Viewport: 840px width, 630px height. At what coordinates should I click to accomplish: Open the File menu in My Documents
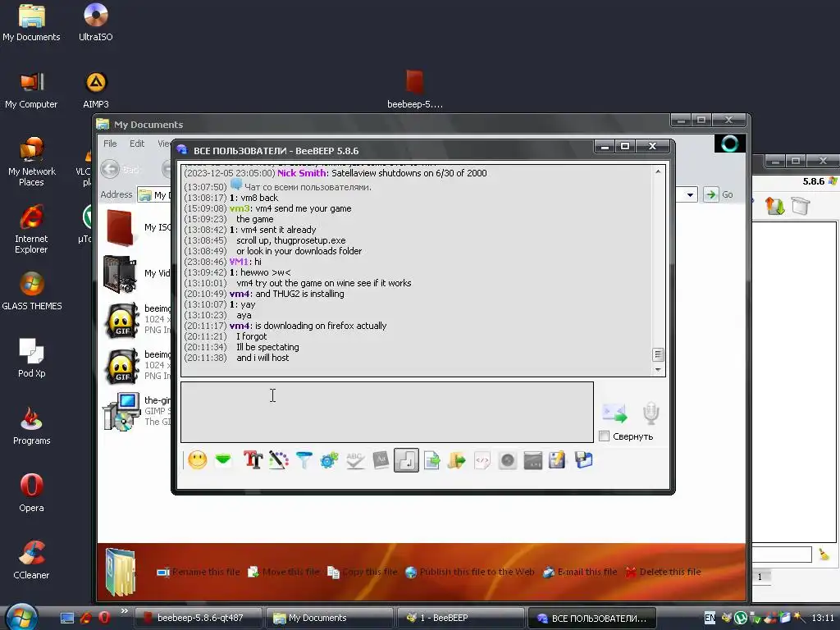110,144
